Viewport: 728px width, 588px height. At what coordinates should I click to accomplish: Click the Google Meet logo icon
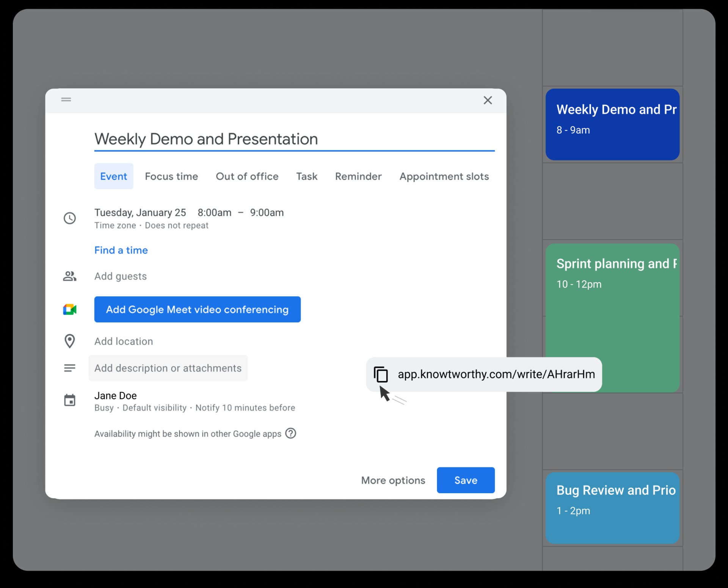70,310
